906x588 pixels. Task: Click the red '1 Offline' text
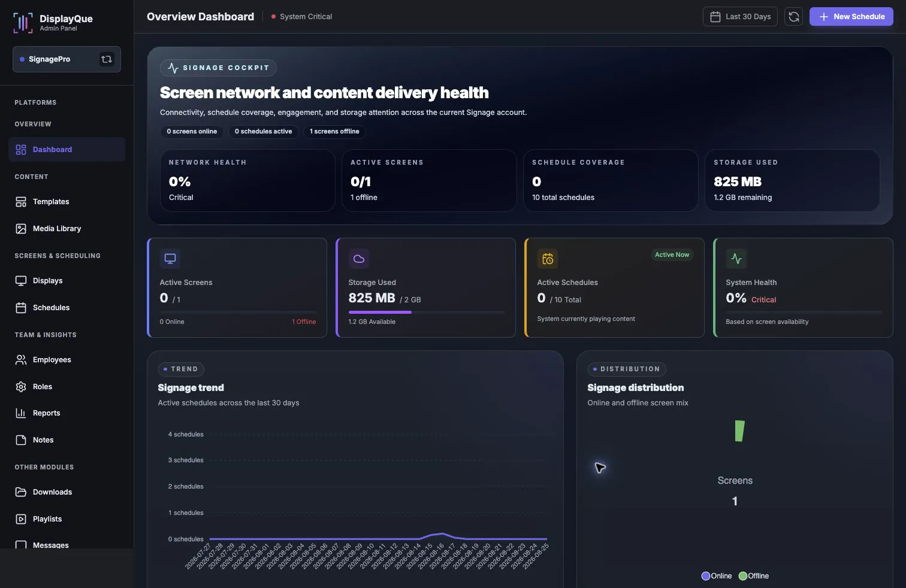[x=304, y=322]
